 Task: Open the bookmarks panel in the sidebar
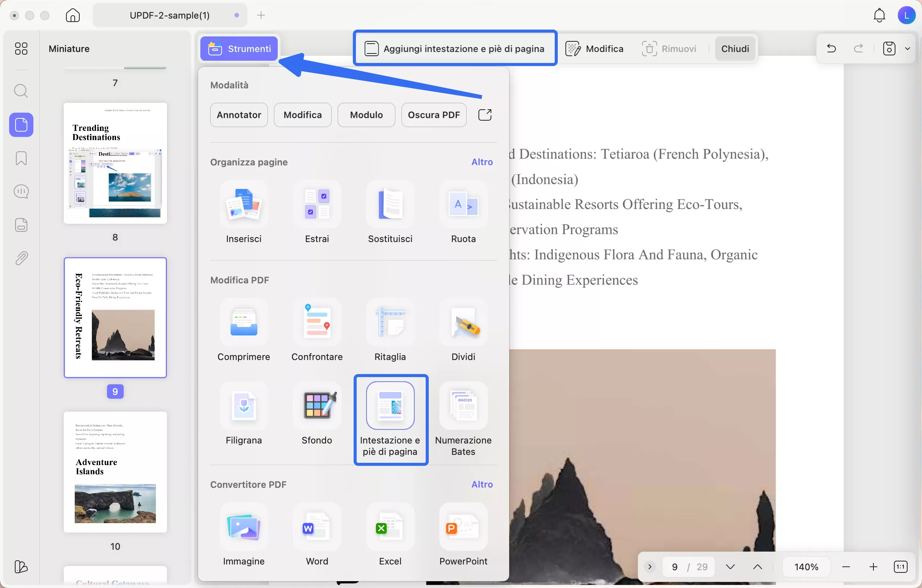(21, 158)
